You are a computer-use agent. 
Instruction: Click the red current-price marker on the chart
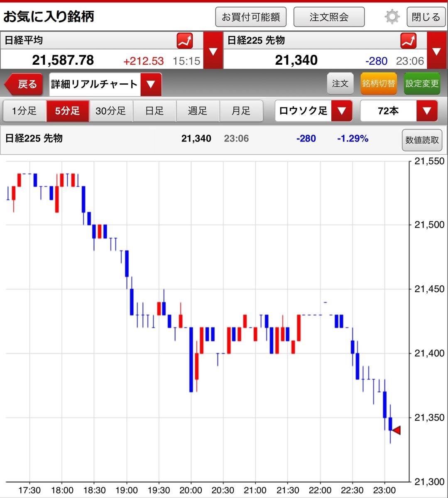(x=397, y=430)
